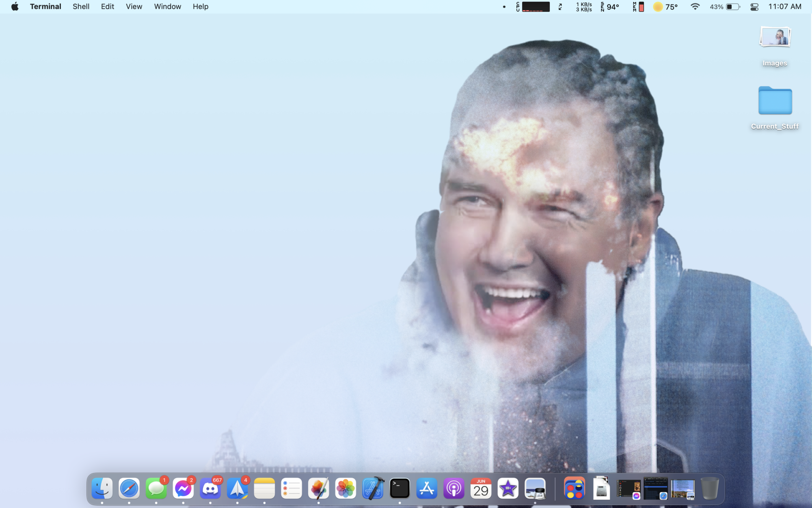Open the Apple menu
This screenshot has width=812, height=508.
15,7
